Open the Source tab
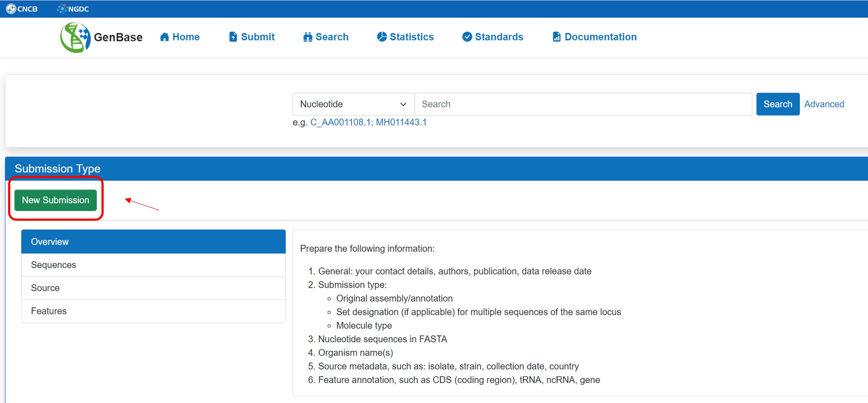Screen dimensions: 868x403 tap(153, 288)
